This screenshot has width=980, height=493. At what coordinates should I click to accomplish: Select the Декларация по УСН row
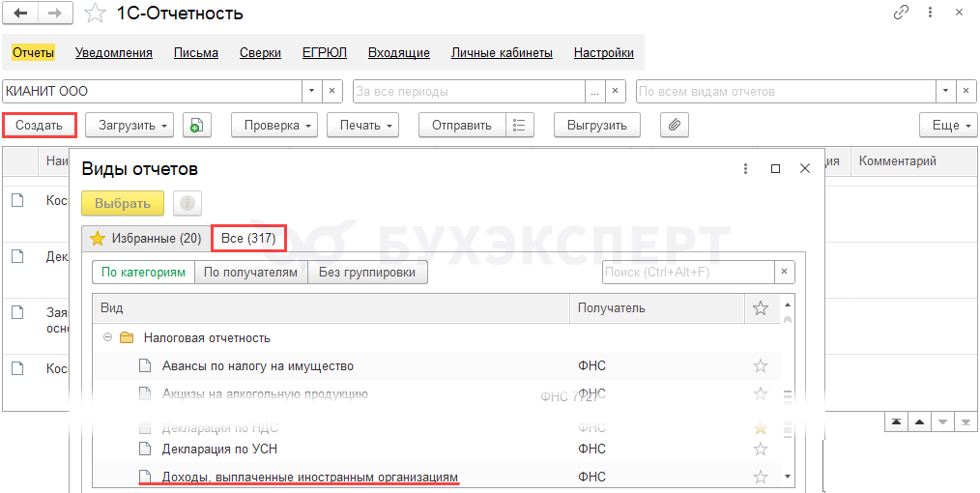tap(436, 449)
